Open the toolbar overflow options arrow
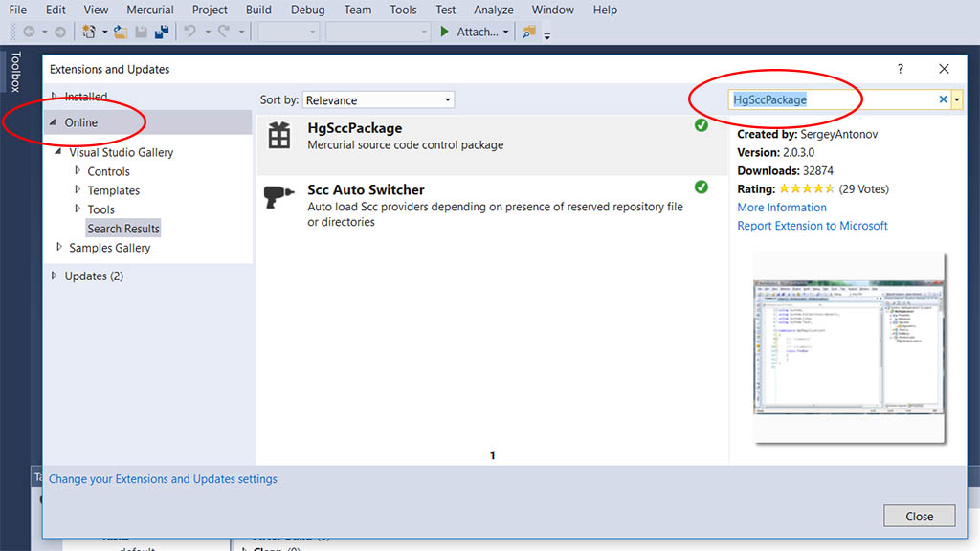Image resolution: width=980 pixels, height=551 pixels. click(x=546, y=35)
